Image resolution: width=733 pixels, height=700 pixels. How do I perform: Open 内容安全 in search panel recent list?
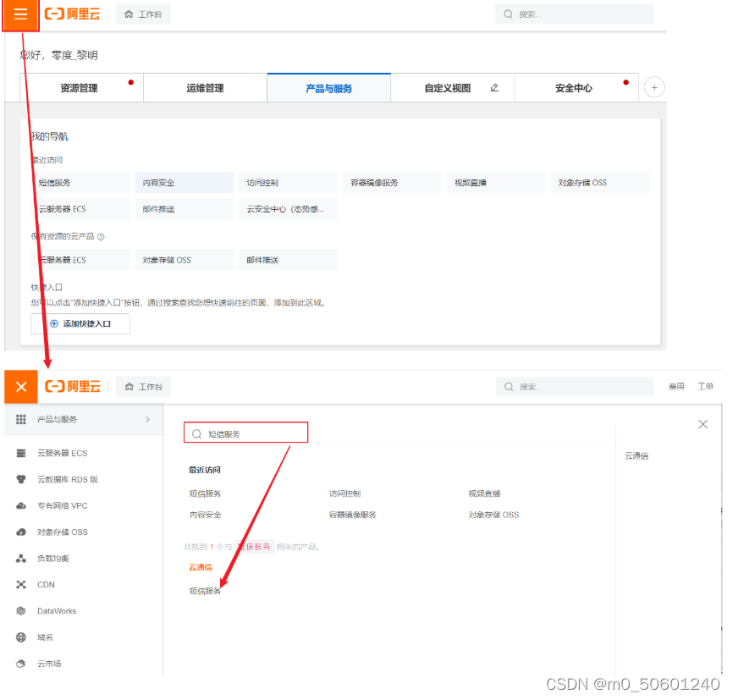tap(205, 515)
